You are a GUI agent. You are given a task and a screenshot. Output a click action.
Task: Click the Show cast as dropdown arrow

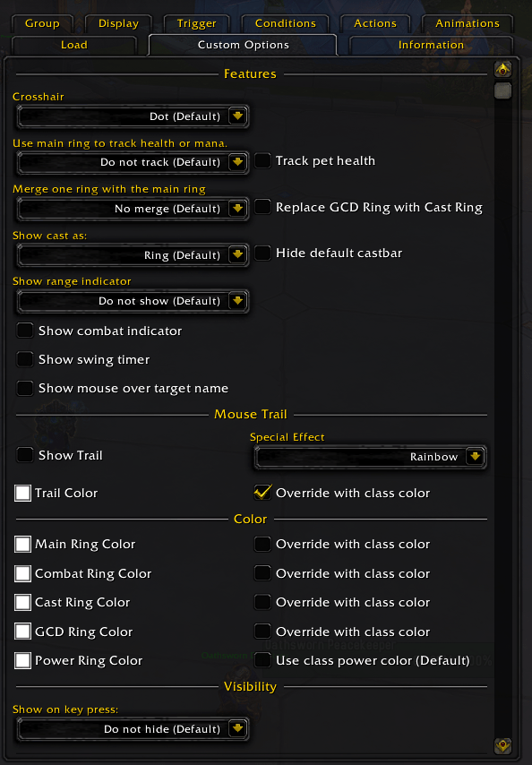[x=237, y=254]
